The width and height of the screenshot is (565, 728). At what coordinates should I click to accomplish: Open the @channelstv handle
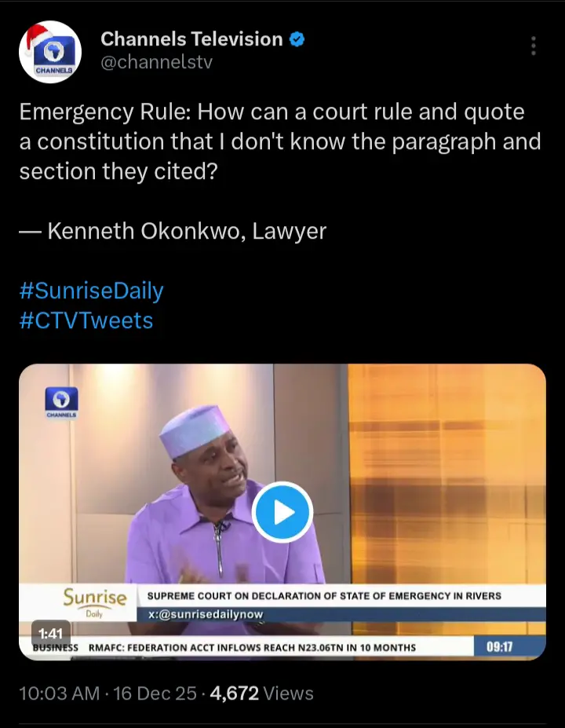pos(156,62)
